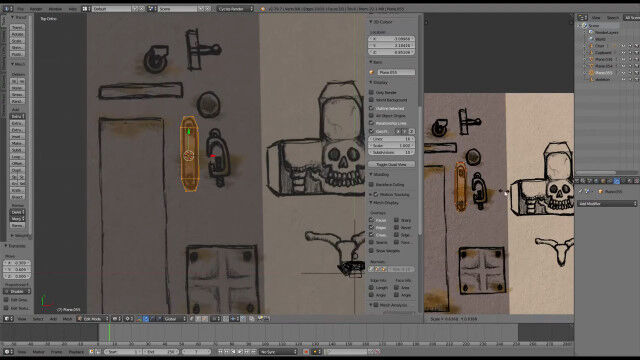The width and height of the screenshot is (640, 360).
Task: Open the timeline Marker menu
Action: click(x=38, y=351)
